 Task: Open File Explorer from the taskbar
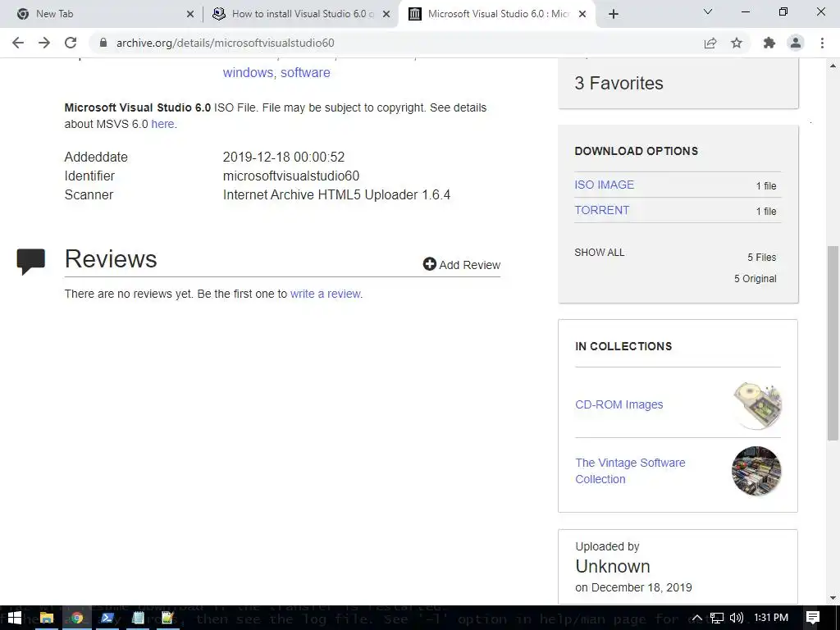47,618
